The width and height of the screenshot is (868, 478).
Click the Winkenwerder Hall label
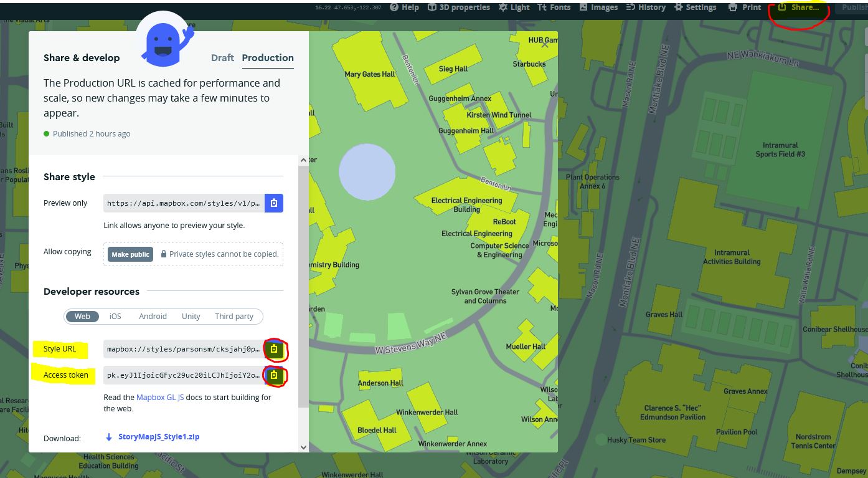(427, 412)
